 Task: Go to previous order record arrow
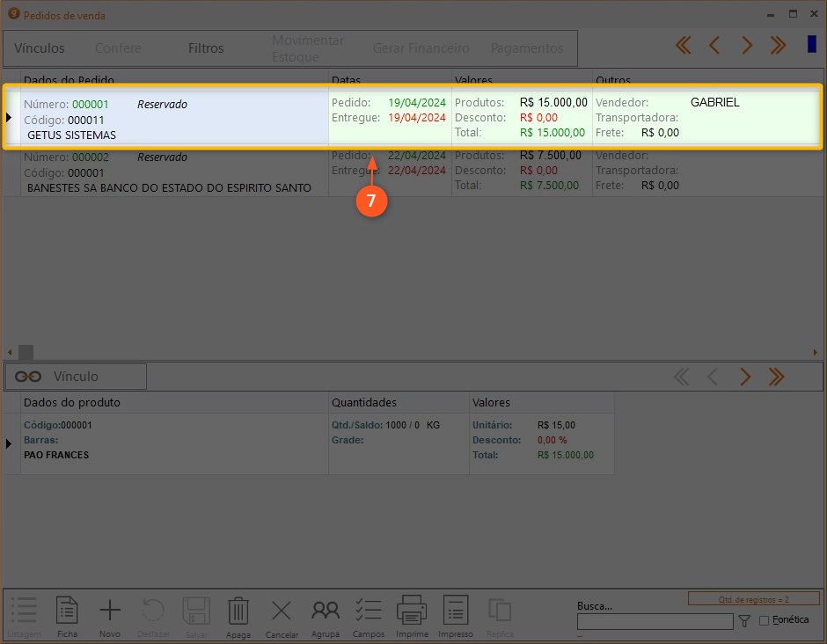click(x=714, y=46)
